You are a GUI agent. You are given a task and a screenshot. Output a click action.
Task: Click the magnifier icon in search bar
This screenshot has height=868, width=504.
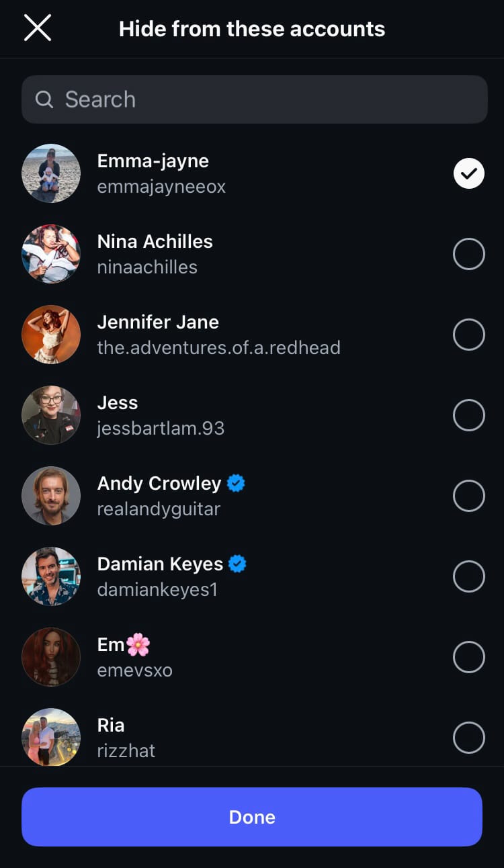[44, 99]
